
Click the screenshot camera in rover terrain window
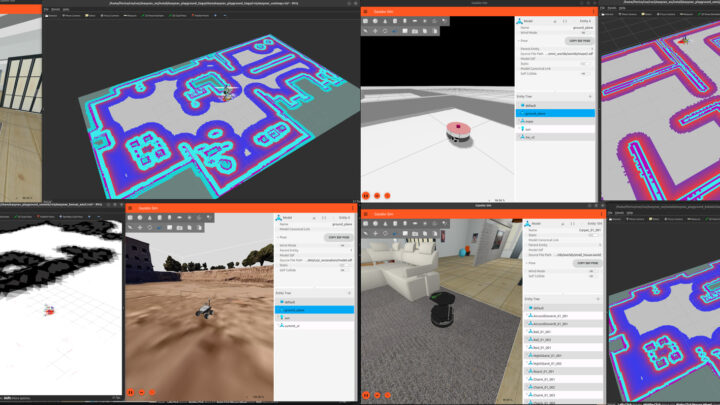(180, 227)
